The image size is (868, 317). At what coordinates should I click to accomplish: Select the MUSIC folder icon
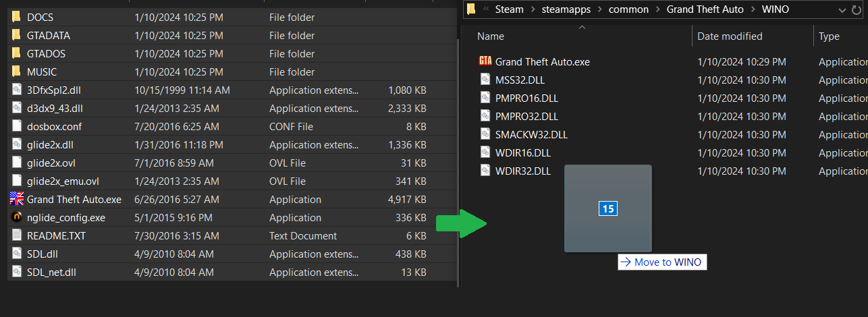pyautogui.click(x=17, y=71)
